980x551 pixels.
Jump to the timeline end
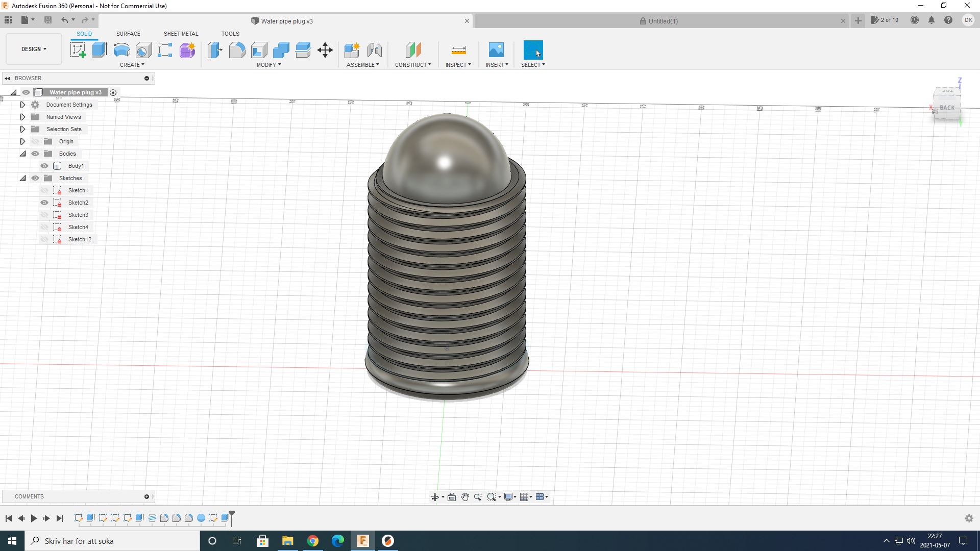pos(60,518)
